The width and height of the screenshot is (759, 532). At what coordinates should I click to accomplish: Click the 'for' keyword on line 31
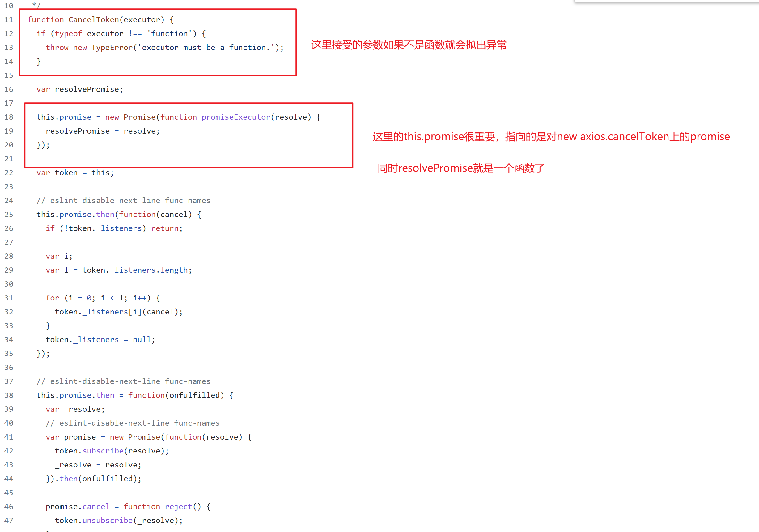[x=53, y=298]
